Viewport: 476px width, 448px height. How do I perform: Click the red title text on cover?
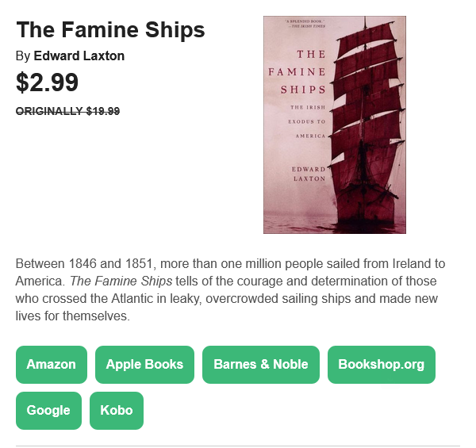click(x=297, y=72)
